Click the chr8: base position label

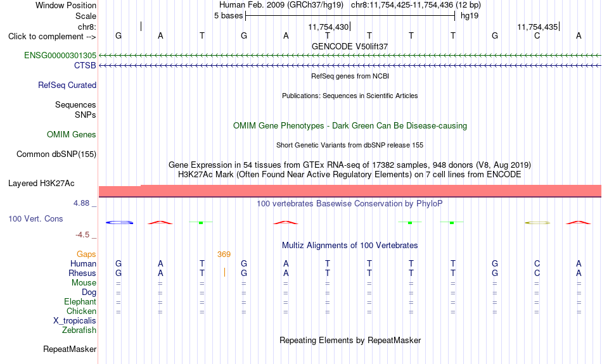point(87,27)
